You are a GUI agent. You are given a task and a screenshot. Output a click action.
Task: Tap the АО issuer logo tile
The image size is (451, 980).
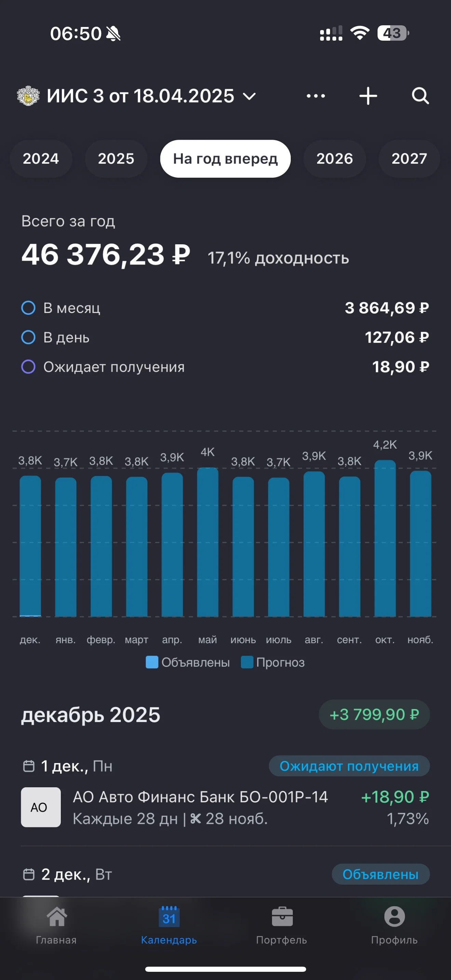(41, 807)
